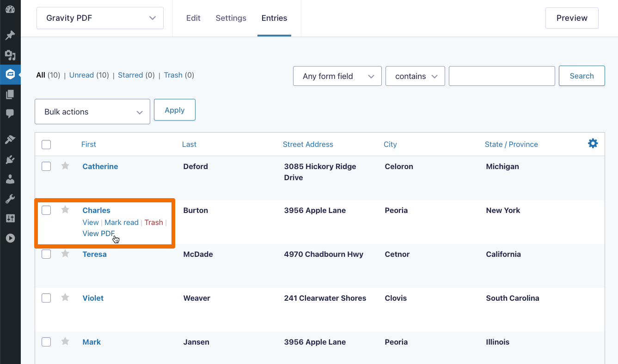This screenshot has width=618, height=364.
Task: Select the Catherine row checkbox
Action: click(x=46, y=166)
